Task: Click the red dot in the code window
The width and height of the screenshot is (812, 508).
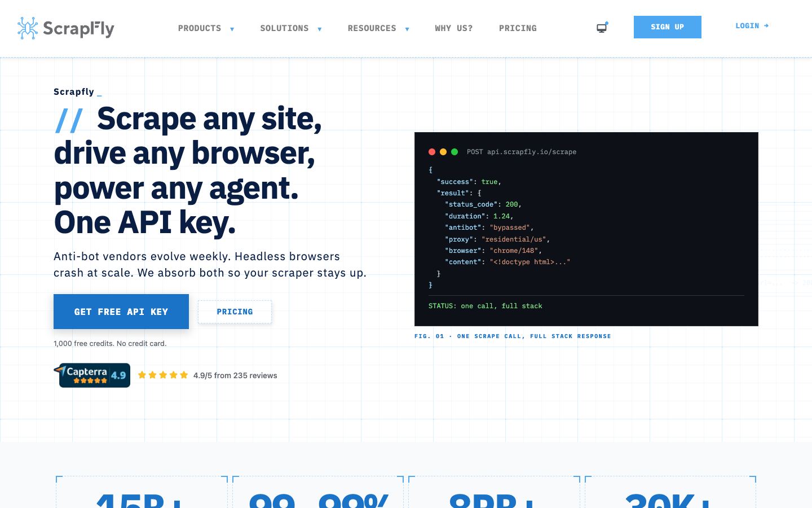Action: coord(432,152)
